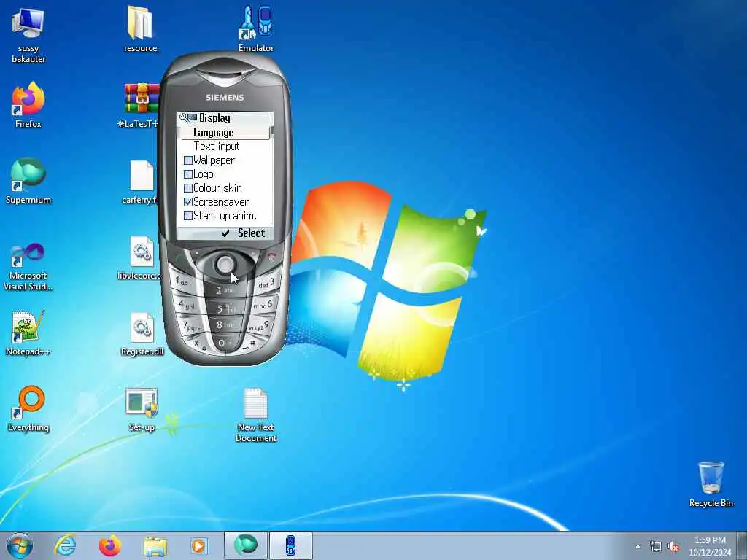Click the muted volume tray icon

tap(673, 547)
